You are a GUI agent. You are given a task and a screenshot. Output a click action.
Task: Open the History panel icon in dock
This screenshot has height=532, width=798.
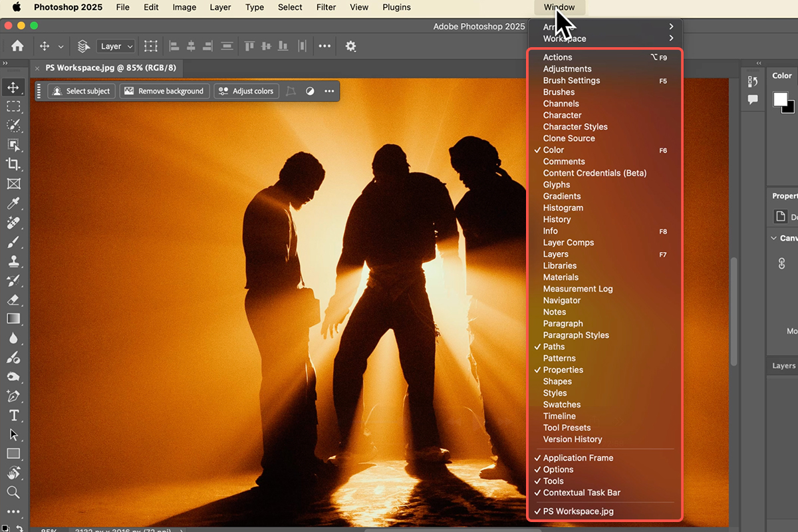pyautogui.click(x=753, y=81)
